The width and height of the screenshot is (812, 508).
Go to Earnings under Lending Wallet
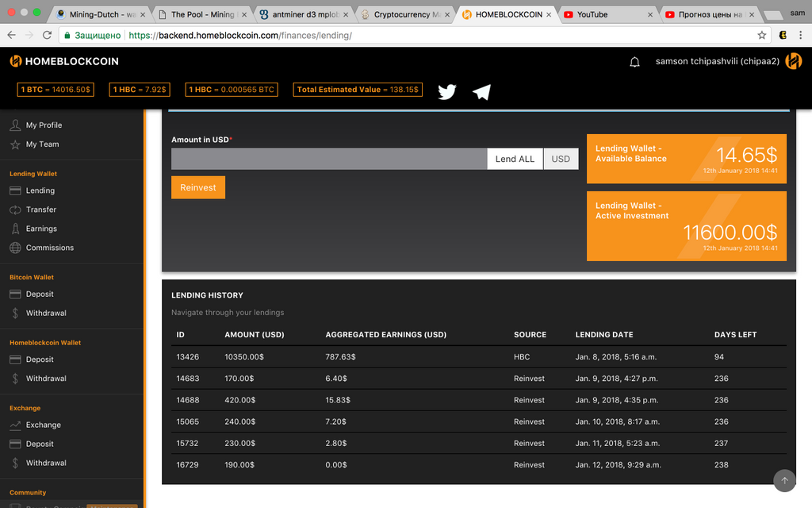point(41,229)
